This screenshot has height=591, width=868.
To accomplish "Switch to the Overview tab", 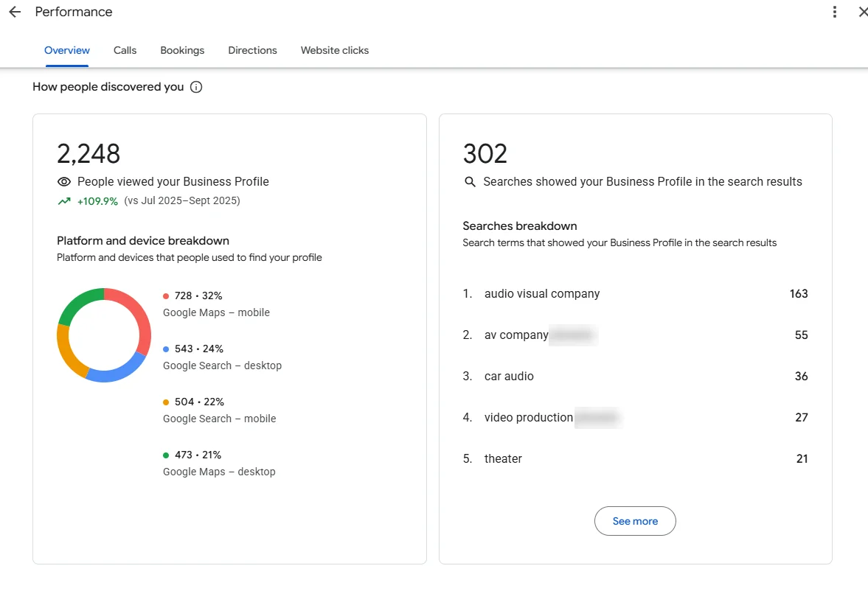I will tap(67, 50).
